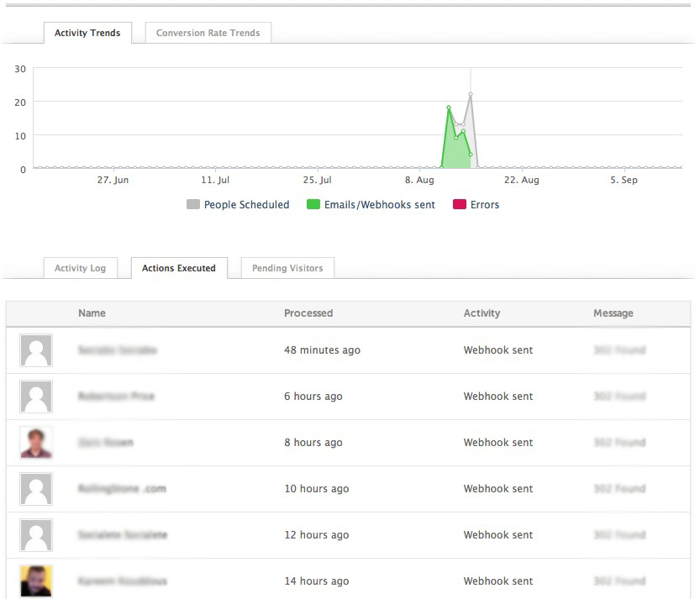The width and height of the screenshot is (700, 599).
Task: Click avatar in the 12 hours ago row
Action: coord(36,535)
